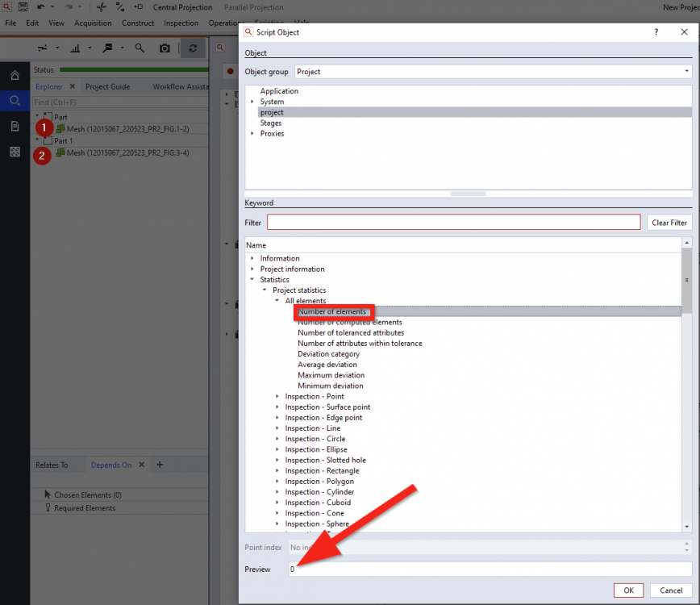The width and height of the screenshot is (700, 605).
Task: Click the refresh/recalculate toolbar icon
Action: (192, 48)
